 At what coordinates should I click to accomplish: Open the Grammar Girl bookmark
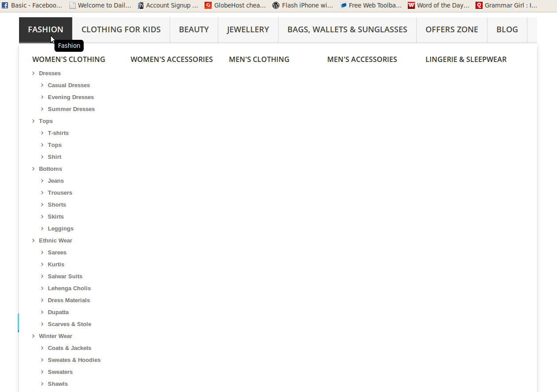[507, 5]
